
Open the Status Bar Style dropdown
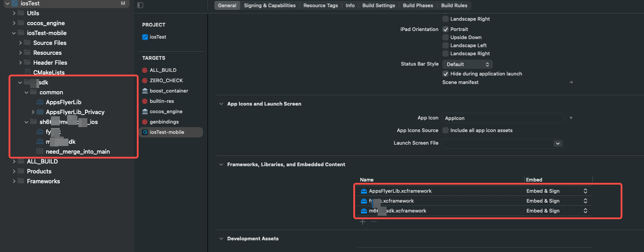(x=468, y=64)
